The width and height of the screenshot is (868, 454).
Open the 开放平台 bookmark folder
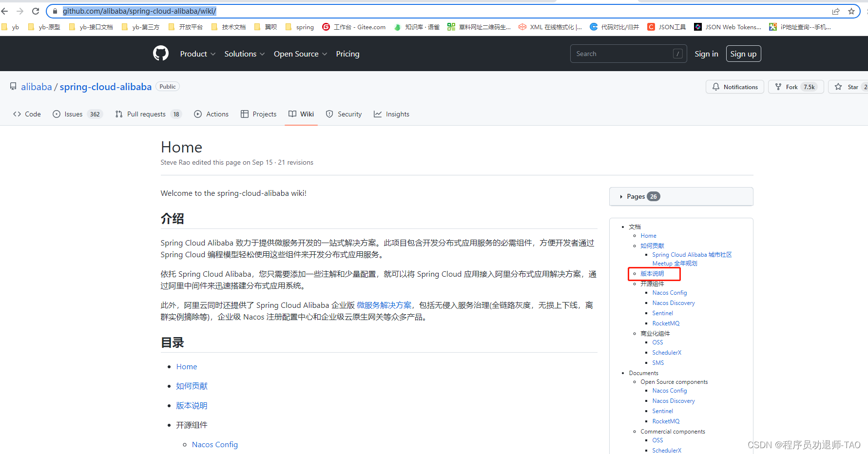[186, 27]
